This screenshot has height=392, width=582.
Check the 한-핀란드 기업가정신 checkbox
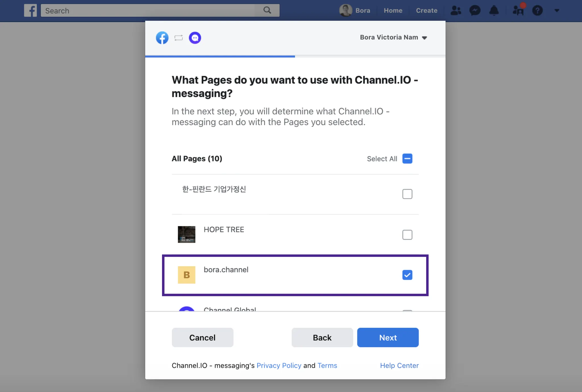(x=407, y=194)
